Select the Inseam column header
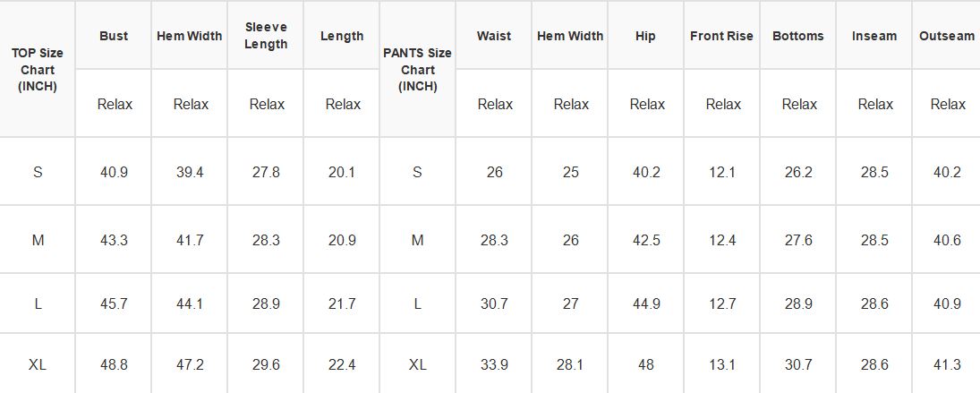The height and width of the screenshot is (393, 980). click(873, 36)
